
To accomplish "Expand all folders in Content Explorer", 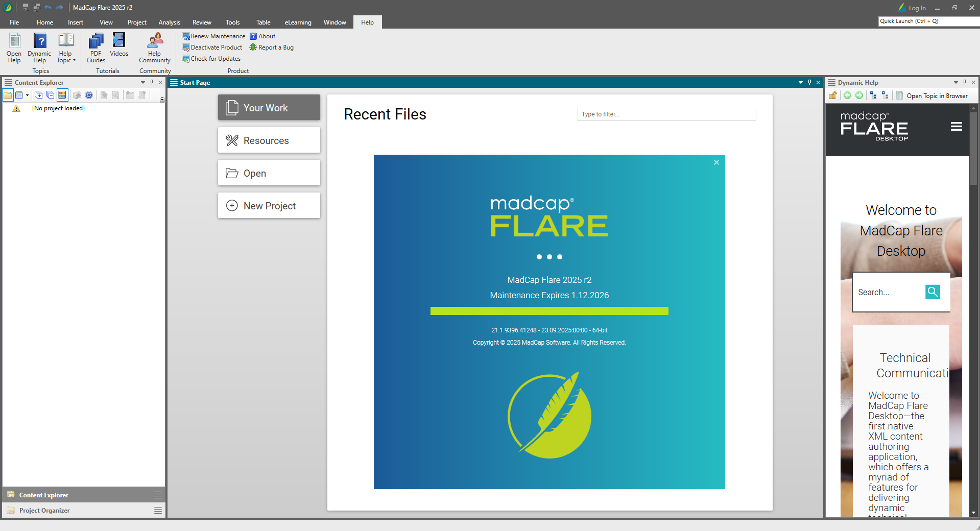I will point(38,95).
